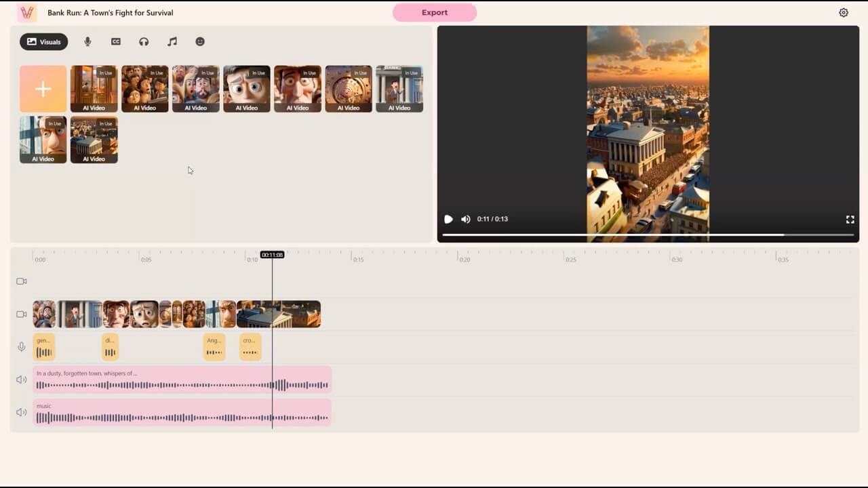
Task: Open the emoji stickers tab
Action: (x=200, y=41)
